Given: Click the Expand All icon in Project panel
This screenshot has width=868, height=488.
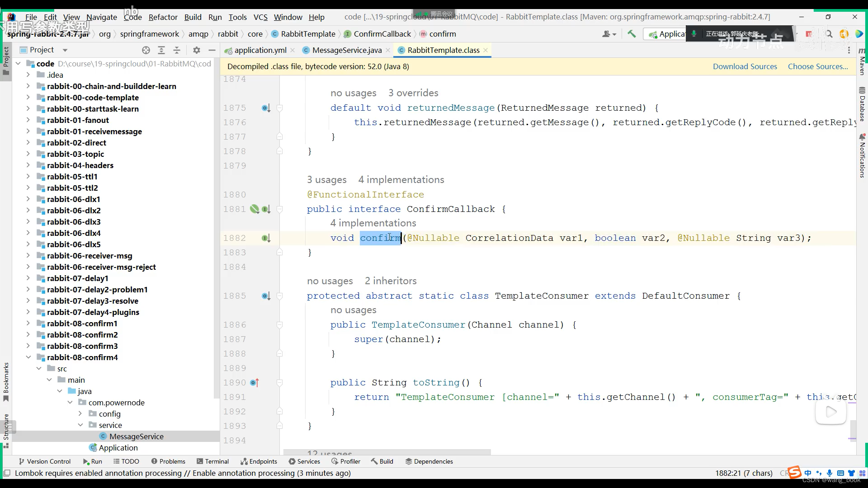Looking at the screenshot, I should [161, 50].
